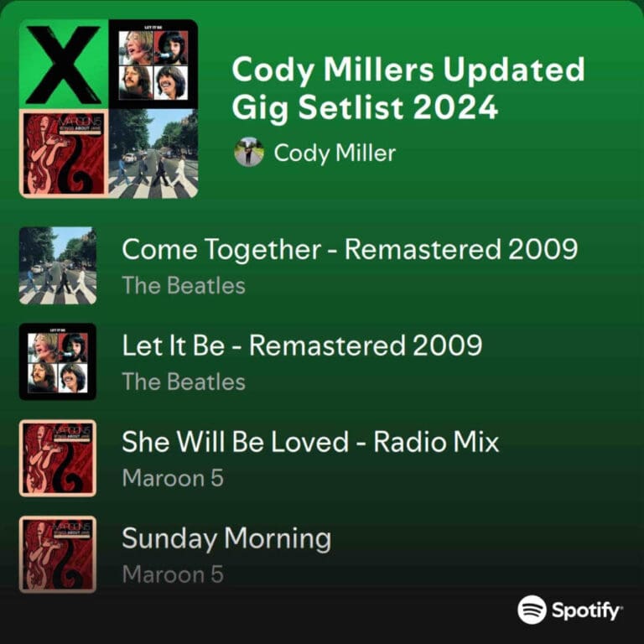Play Come Together - Remastered 2009

(x=350, y=250)
